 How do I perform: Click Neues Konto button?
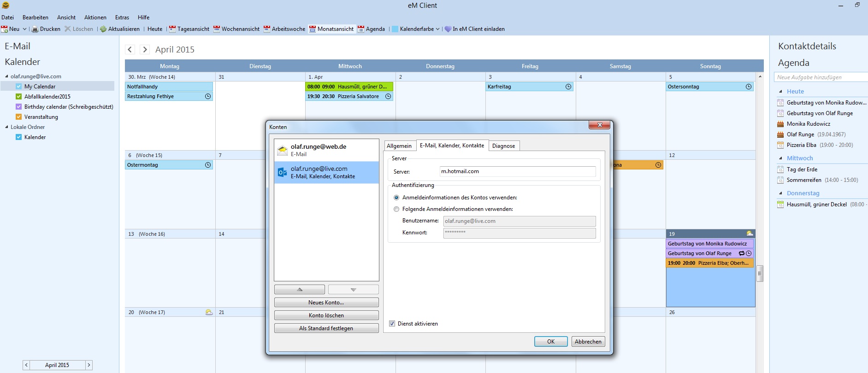(326, 303)
